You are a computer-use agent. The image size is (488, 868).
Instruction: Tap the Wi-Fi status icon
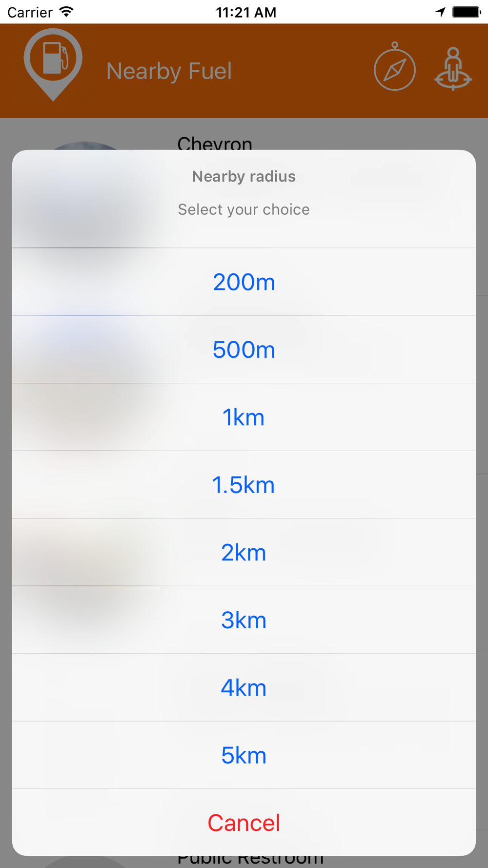click(x=66, y=12)
